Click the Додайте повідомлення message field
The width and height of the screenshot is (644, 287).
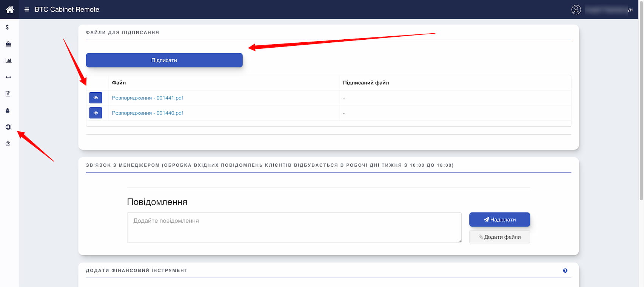click(294, 227)
